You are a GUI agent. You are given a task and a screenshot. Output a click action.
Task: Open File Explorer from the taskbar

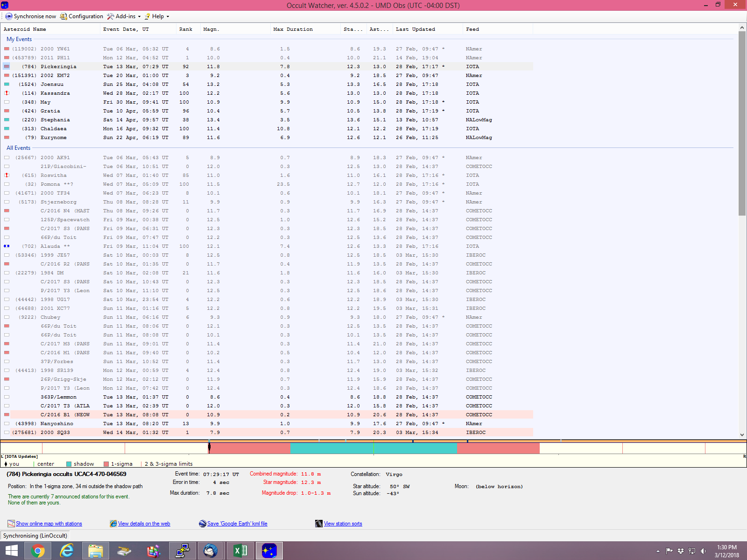[96, 551]
